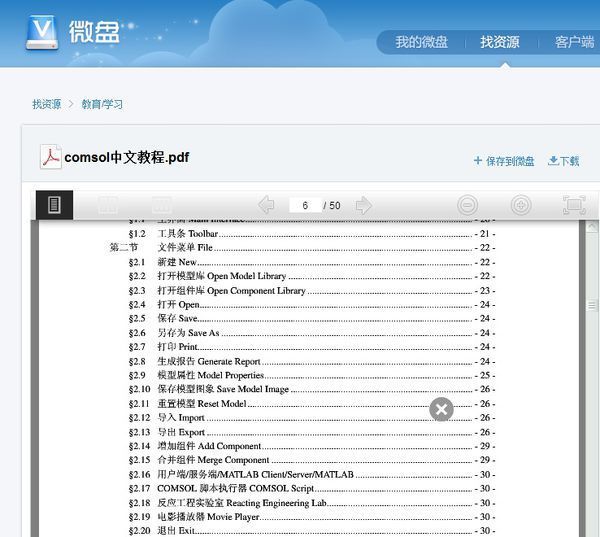Switch to the 找资源 tab

(500, 42)
